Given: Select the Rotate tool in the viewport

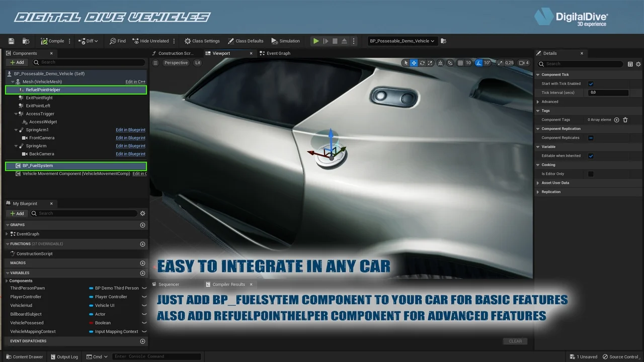Looking at the screenshot, I should coord(422,63).
